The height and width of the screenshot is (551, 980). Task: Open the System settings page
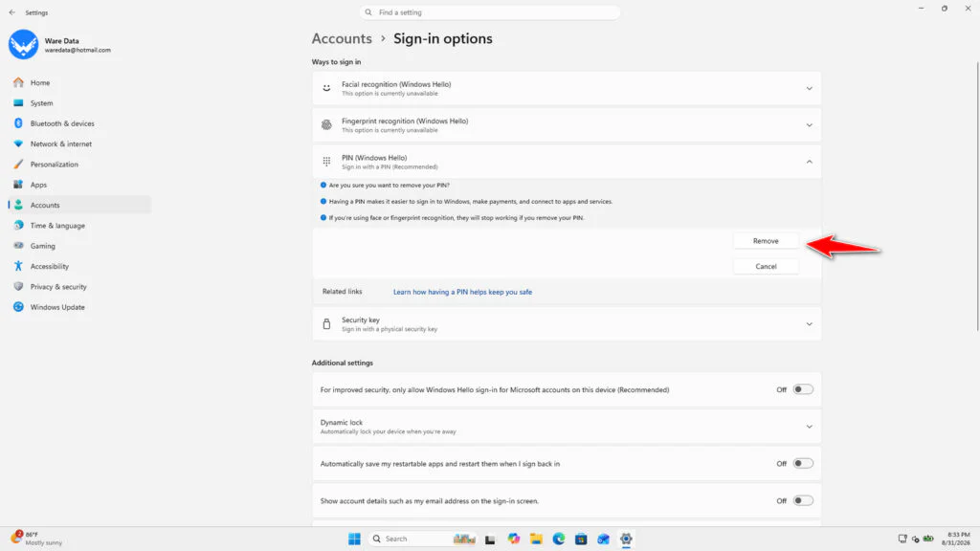coord(41,103)
